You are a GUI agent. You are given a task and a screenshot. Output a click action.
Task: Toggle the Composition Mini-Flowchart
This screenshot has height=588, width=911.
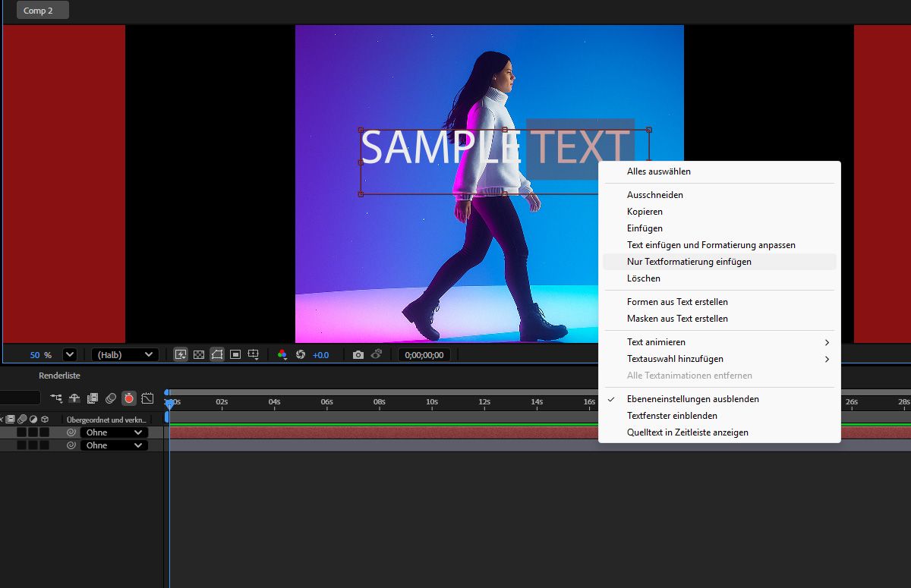coord(55,398)
